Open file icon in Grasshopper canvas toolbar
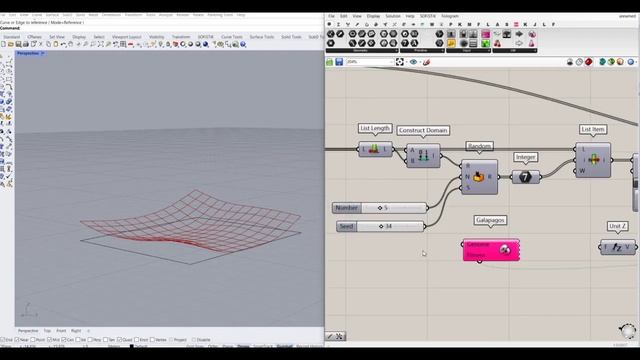 (329, 62)
